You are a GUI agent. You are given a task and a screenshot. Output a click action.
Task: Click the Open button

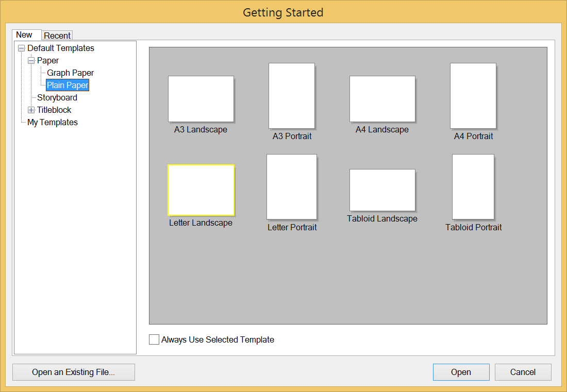(x=461, y=372)
